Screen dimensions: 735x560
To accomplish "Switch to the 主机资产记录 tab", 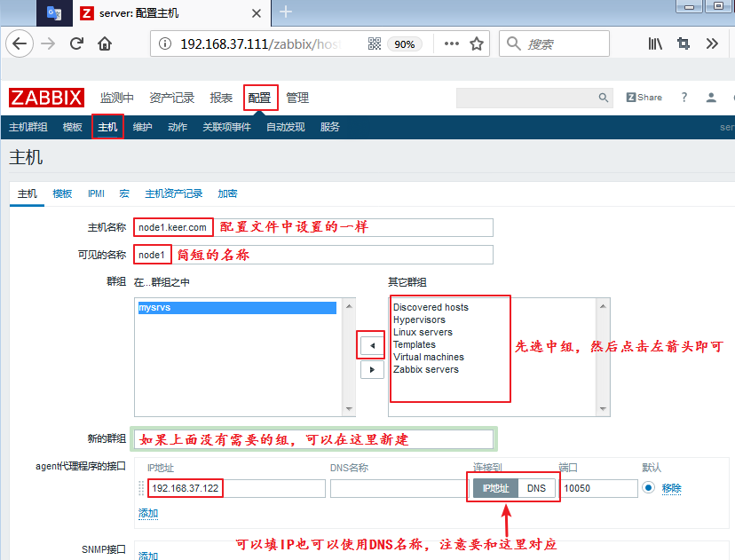I will click(x=173, y=193).
